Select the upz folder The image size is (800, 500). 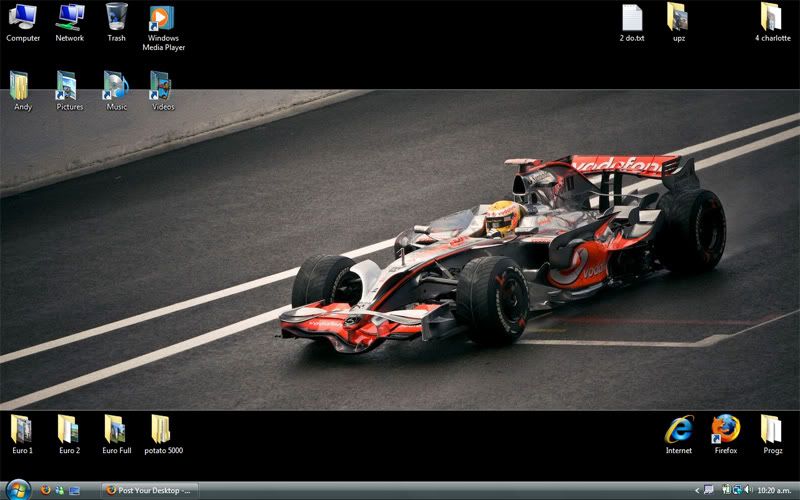click(678, 18)
